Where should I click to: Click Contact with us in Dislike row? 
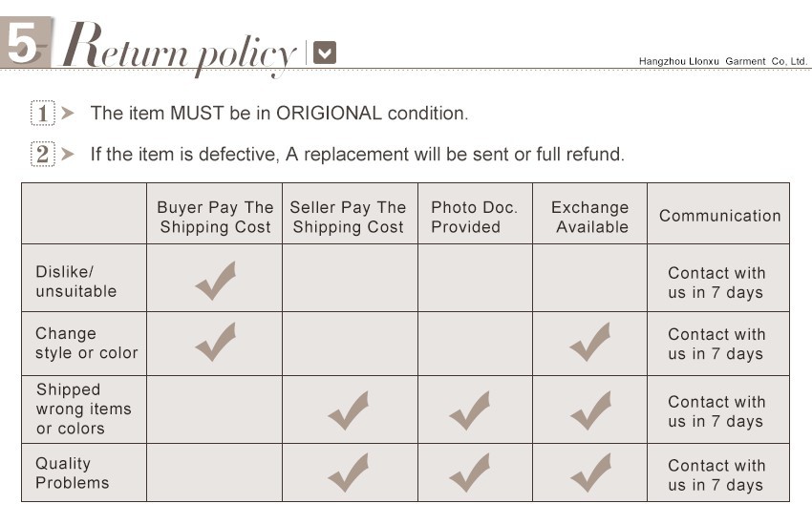716,283
